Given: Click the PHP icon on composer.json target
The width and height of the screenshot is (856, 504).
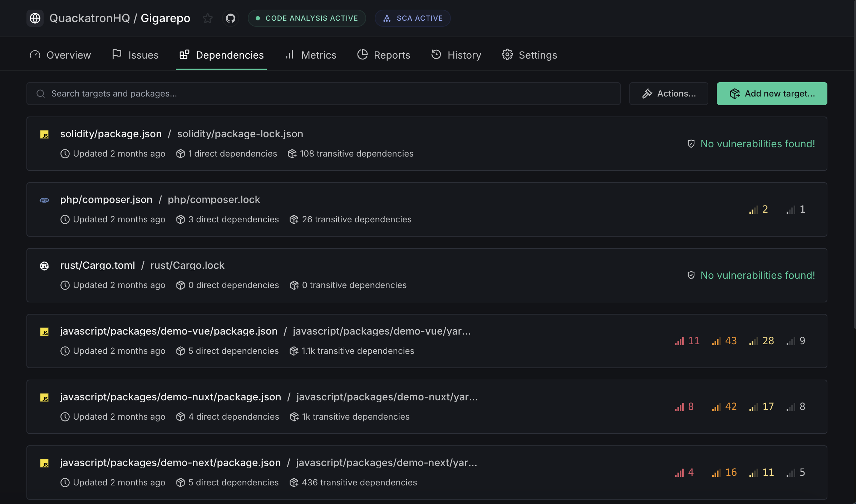Looking at the screenshot, I should pyautogui.click(x=44, y=200).
